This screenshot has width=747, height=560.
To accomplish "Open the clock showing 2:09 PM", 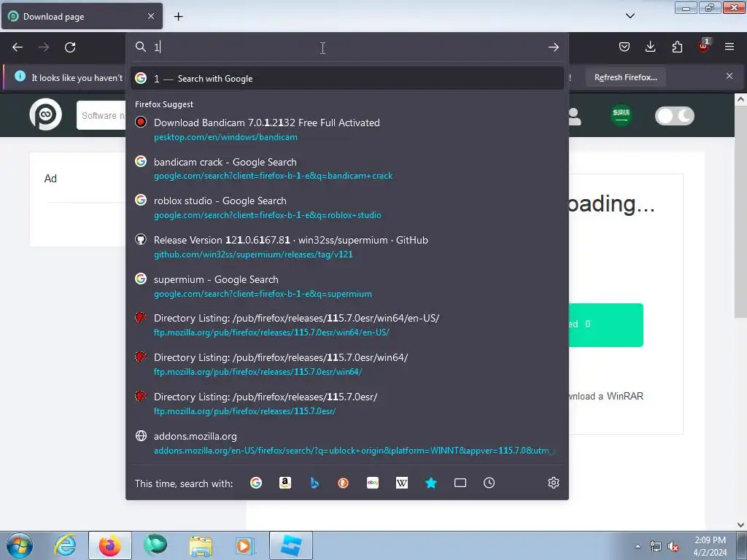I will [x=710, y=546].
